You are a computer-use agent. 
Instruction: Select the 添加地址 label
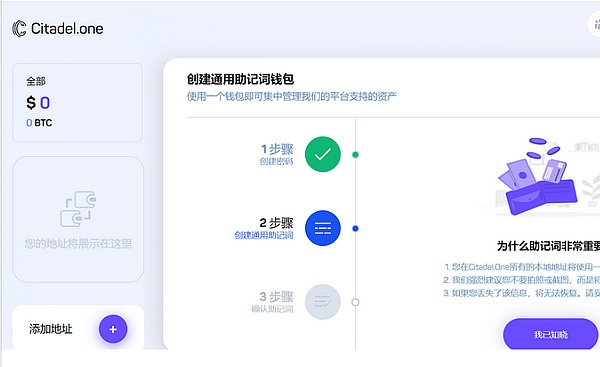(51, 329)
